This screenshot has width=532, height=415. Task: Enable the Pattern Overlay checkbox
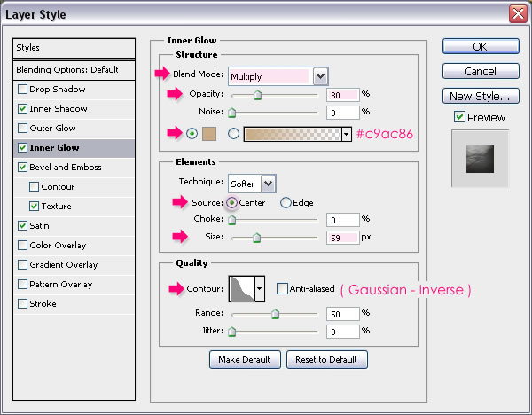22,285
